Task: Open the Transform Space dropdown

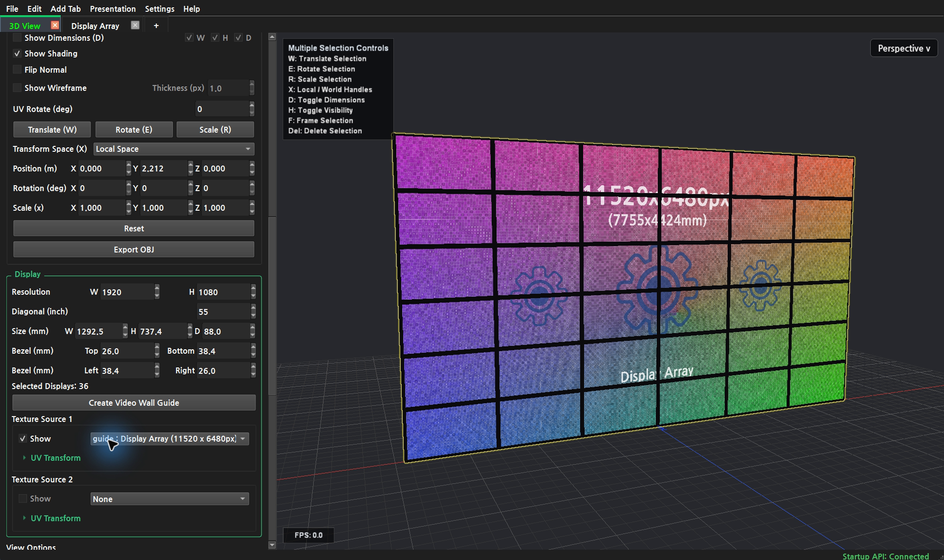Action: coord(174,149)
